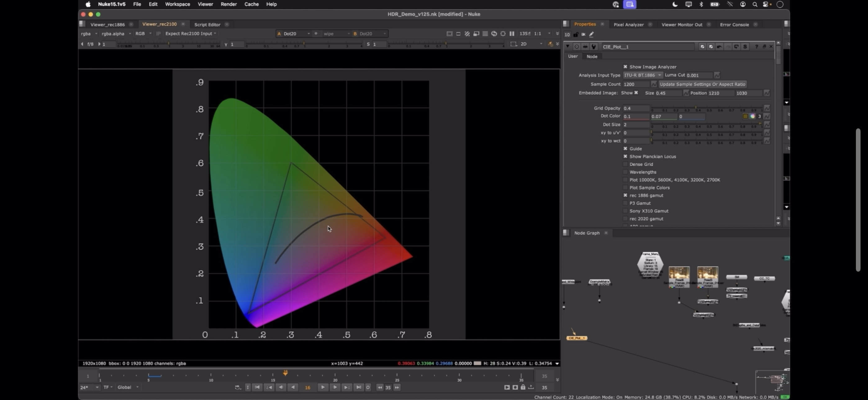Click the play forward button
This screenshot has height=400, width=868.
323,388
